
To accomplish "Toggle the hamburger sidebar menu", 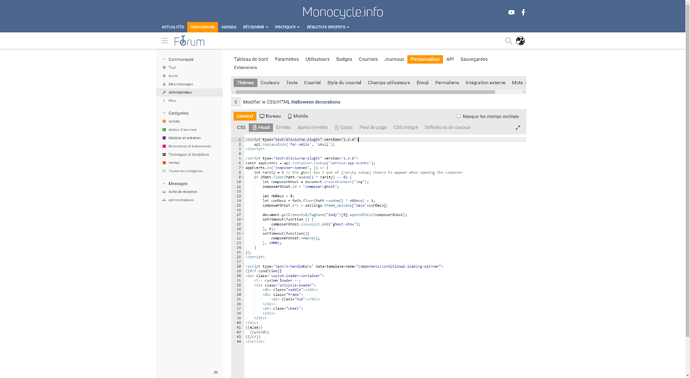I will (x=165, y=41).
